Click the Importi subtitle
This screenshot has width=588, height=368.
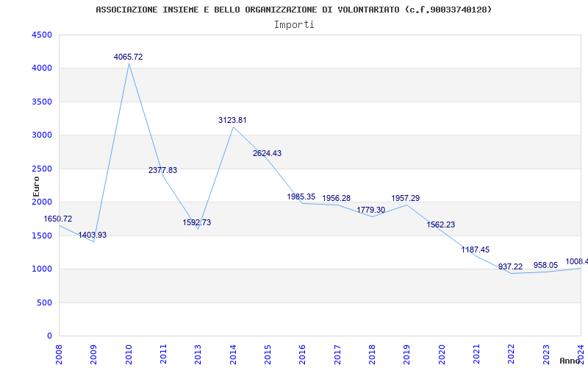click(294, 25)
